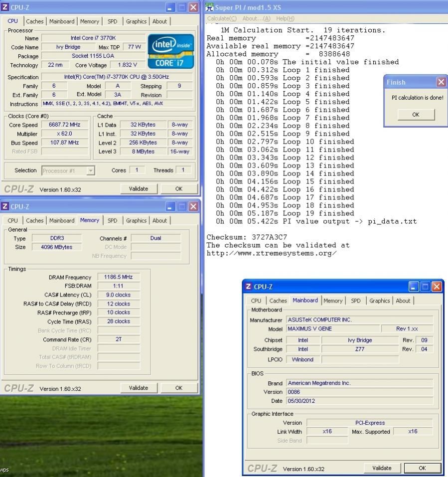Click the FSB:DRAM 1:11 ratio value

[119, 286]
